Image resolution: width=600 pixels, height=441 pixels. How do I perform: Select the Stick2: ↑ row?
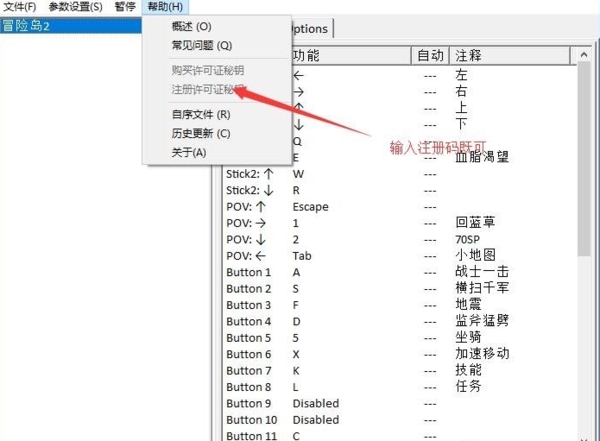pyautogui.click(x=400, y=174)
